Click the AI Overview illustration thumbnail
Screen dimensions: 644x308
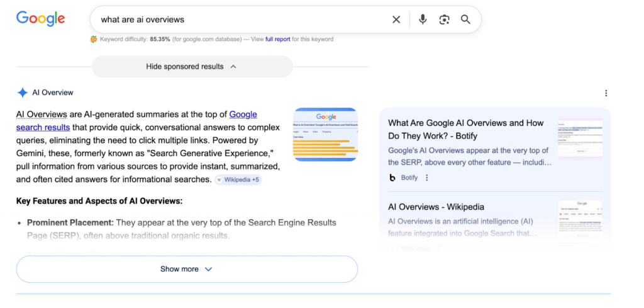pos(325,134)
